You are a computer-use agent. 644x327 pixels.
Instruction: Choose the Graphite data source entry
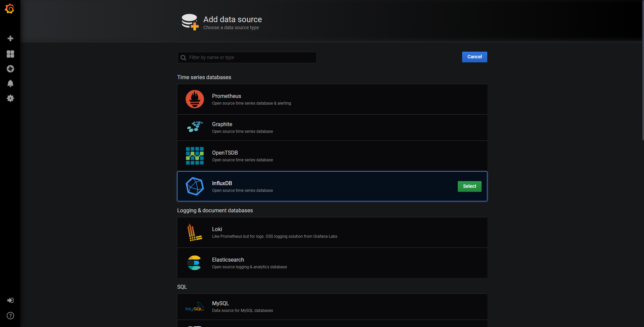pyautogui.click(x=332, y=127)
